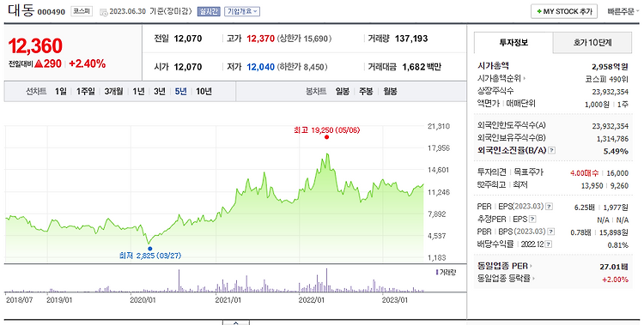
Task: Click the current price 12,360
Action: point(35,46)
